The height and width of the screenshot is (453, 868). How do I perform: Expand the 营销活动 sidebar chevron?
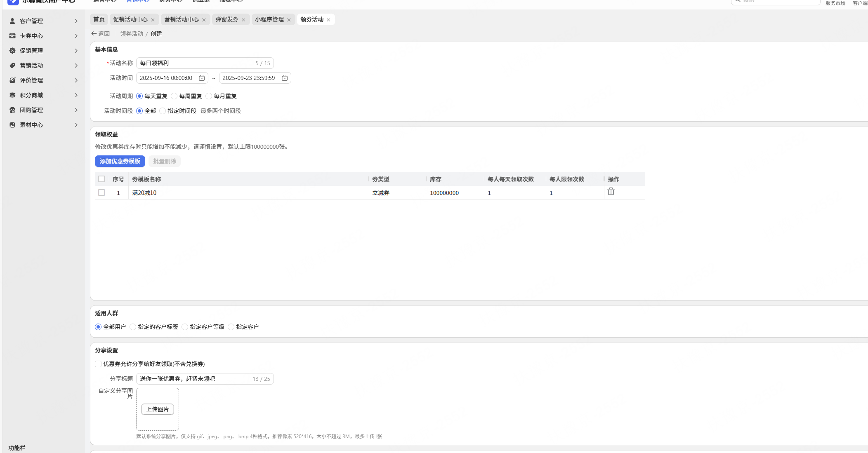click(76, 66)
